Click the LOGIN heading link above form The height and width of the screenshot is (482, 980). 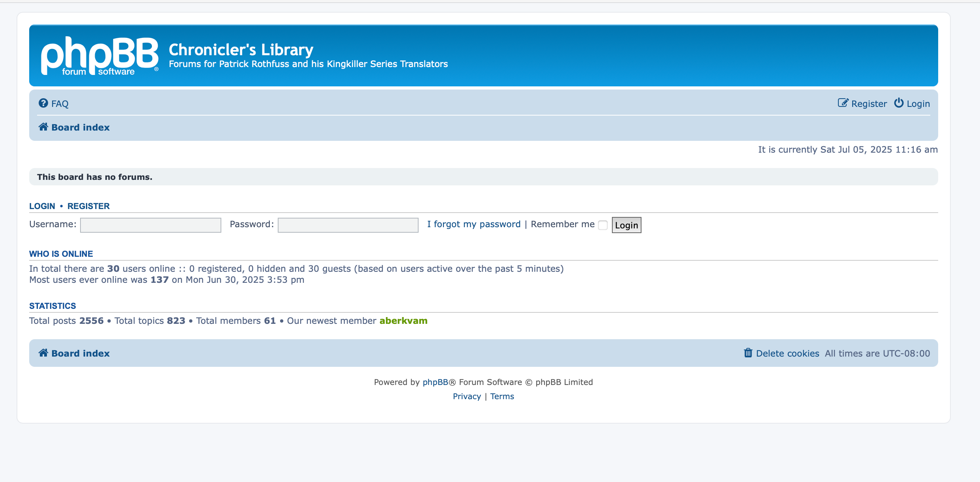pos(42,206)
